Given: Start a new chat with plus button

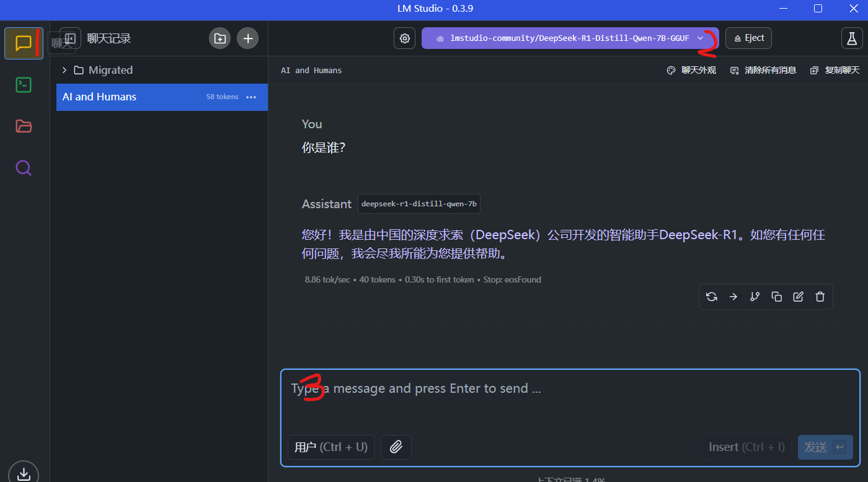Looking at the screenshot, I should point(248,38).
